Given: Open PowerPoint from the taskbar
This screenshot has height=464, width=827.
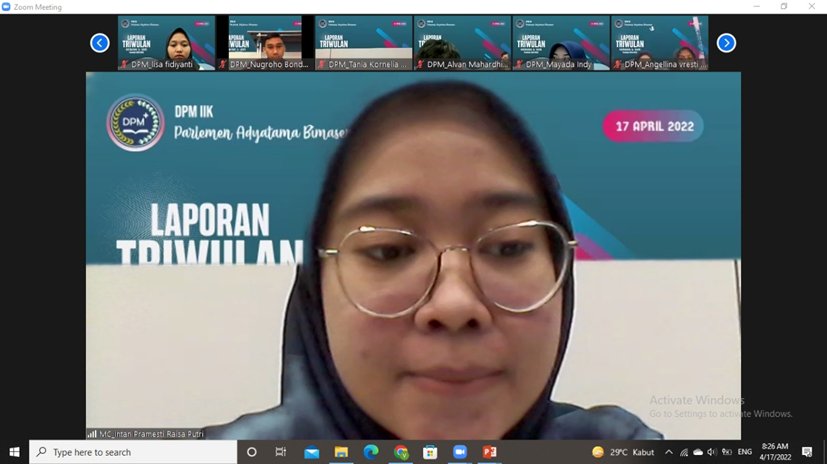Looking at the screenshot, I should pos(489,452).
